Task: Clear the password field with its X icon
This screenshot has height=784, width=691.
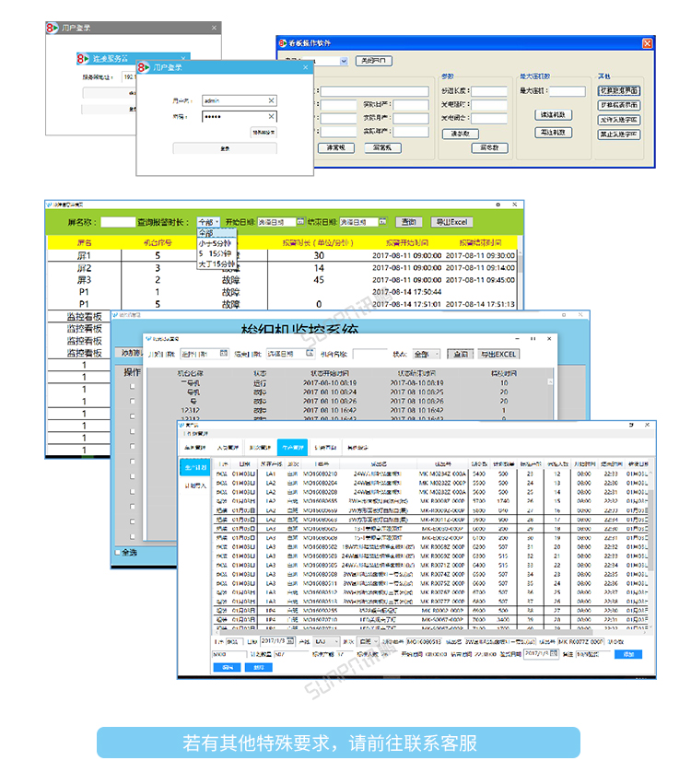Action: point(271,117)
